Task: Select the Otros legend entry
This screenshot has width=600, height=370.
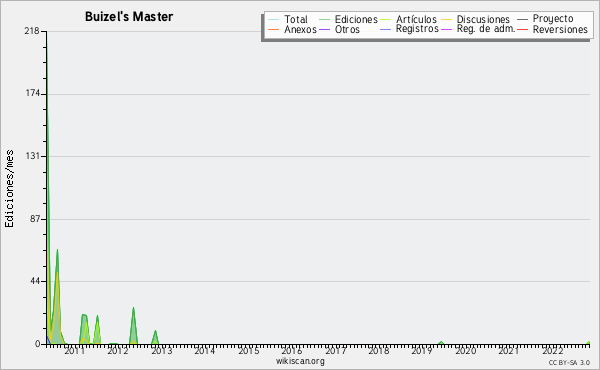Action: (x=339, y=29)
